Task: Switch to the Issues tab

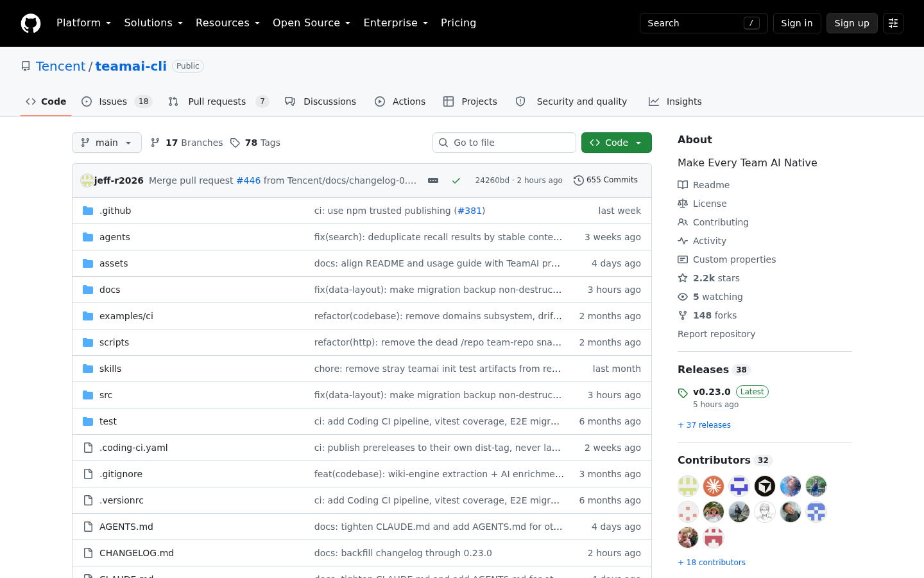Action: point(117,101)
